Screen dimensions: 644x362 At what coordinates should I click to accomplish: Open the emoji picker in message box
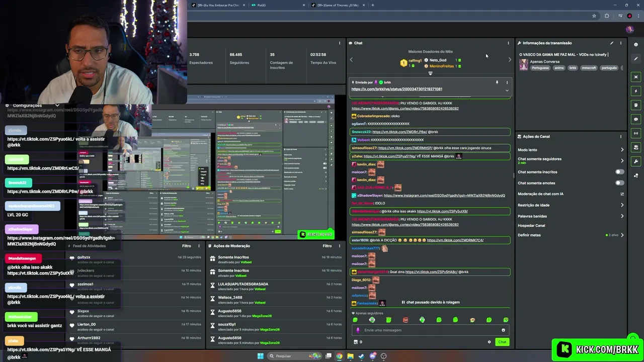(503, 330)
